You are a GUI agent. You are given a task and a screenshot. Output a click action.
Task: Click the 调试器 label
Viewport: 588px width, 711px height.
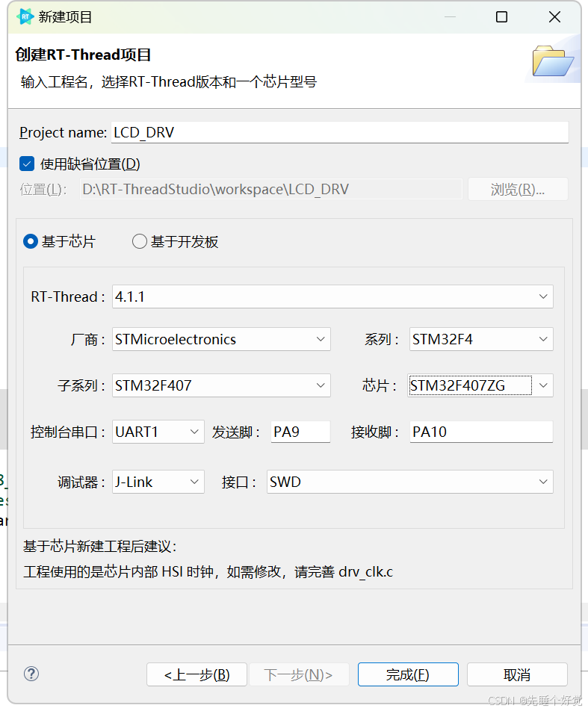pyautogui.click(x=81, y=482)
